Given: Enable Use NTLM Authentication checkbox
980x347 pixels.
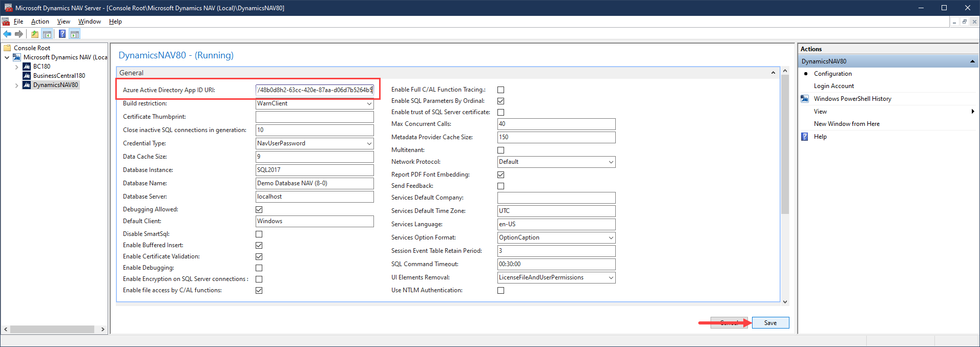Looking at the screenshot, I should click(501, 291).
